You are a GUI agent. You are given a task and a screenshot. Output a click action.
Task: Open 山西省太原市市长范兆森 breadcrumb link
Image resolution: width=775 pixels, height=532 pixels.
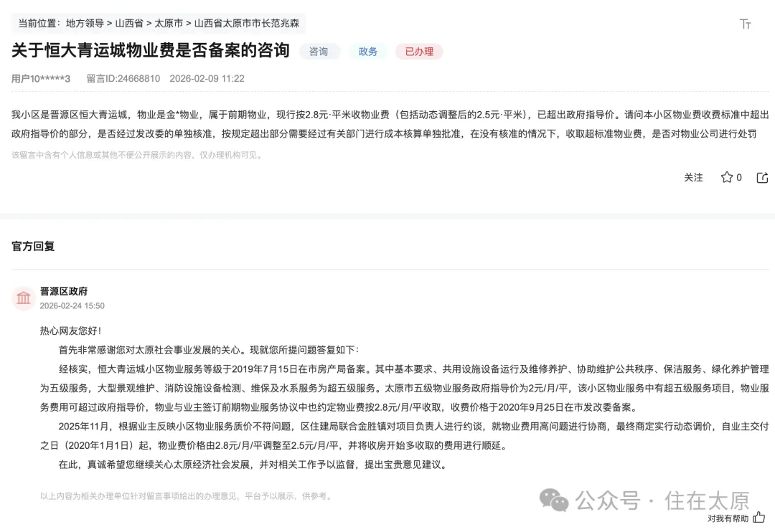(247, 23)
